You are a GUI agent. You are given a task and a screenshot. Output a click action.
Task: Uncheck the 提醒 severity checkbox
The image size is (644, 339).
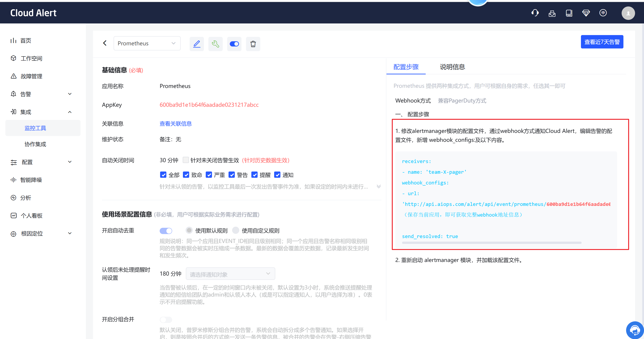(254, 175)
